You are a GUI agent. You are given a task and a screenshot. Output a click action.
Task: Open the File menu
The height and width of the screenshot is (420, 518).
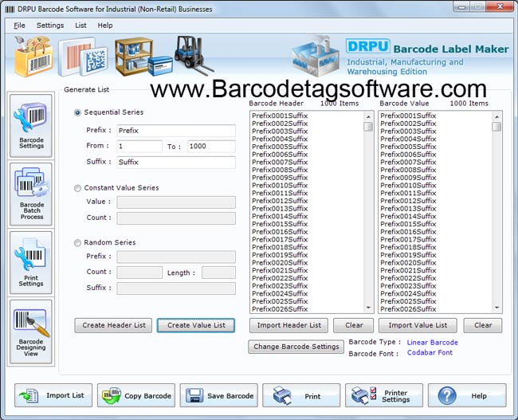[x=19, y=26]
